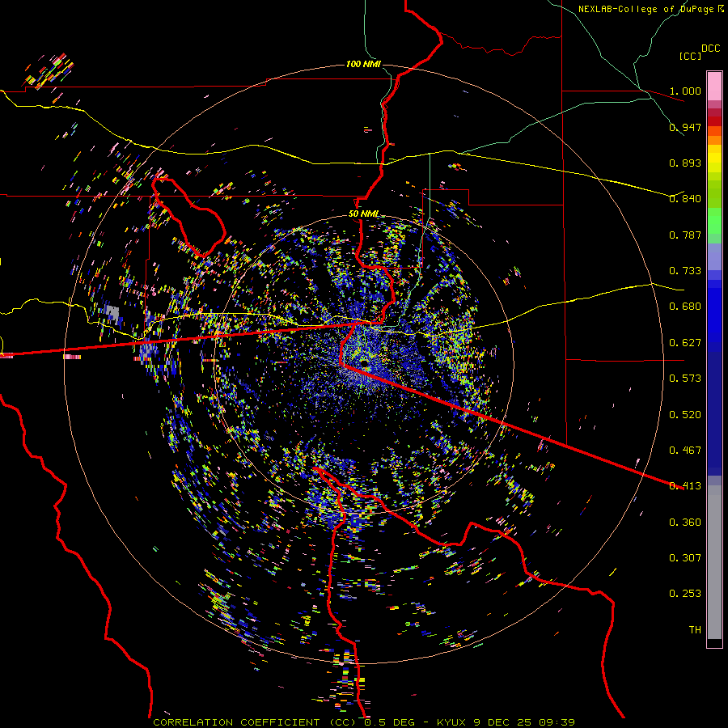Select the 0.253 scale value
The height and width of the screenshot is (728, 728).
click(685, 594)
